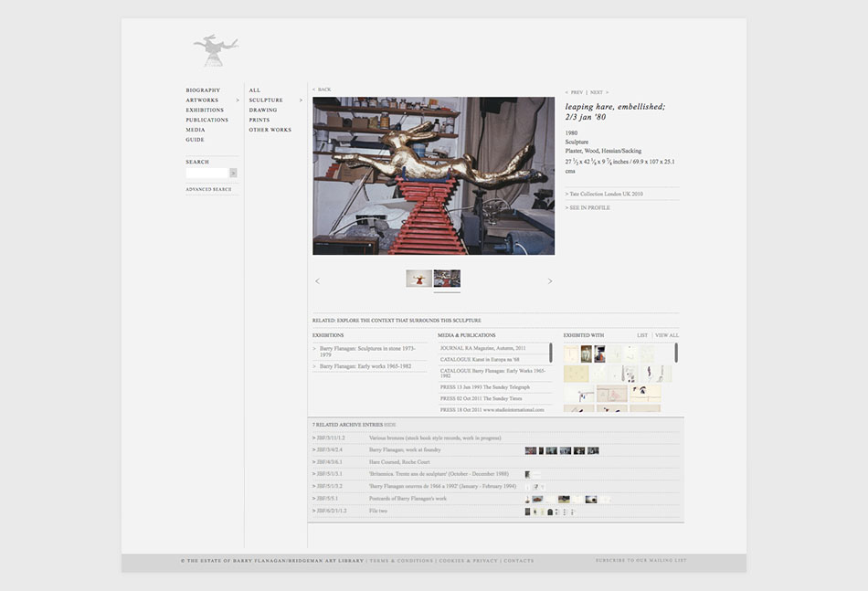Open Cookies & Privacy in footer
This screenshot has height=591, width=868.
(469, 561)
